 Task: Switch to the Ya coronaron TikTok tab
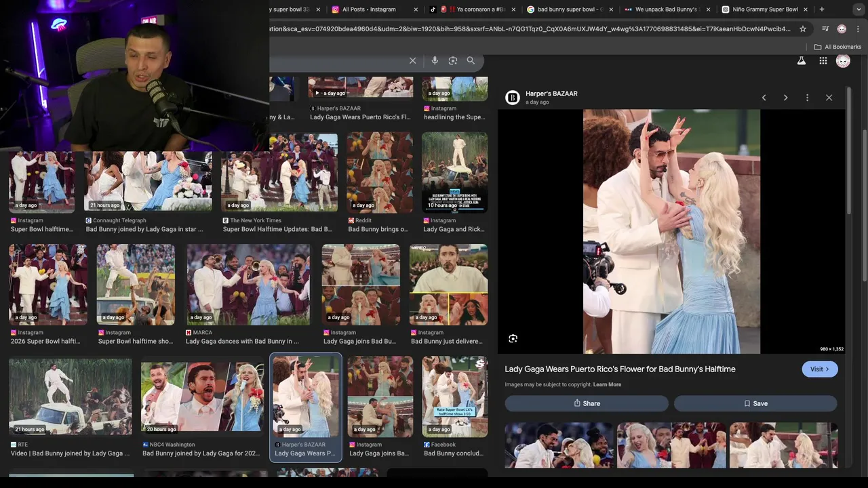(471, 9)
